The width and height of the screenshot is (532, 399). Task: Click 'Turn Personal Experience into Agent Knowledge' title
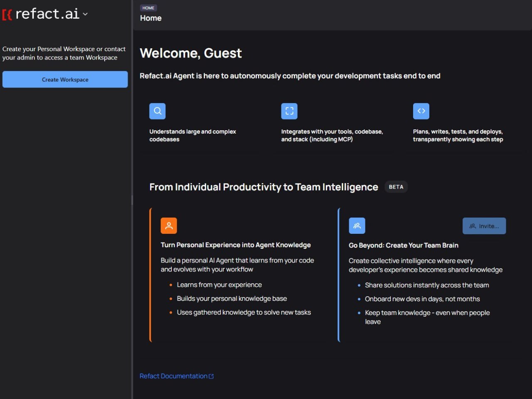pyautogui.click(x=236, y=245)
